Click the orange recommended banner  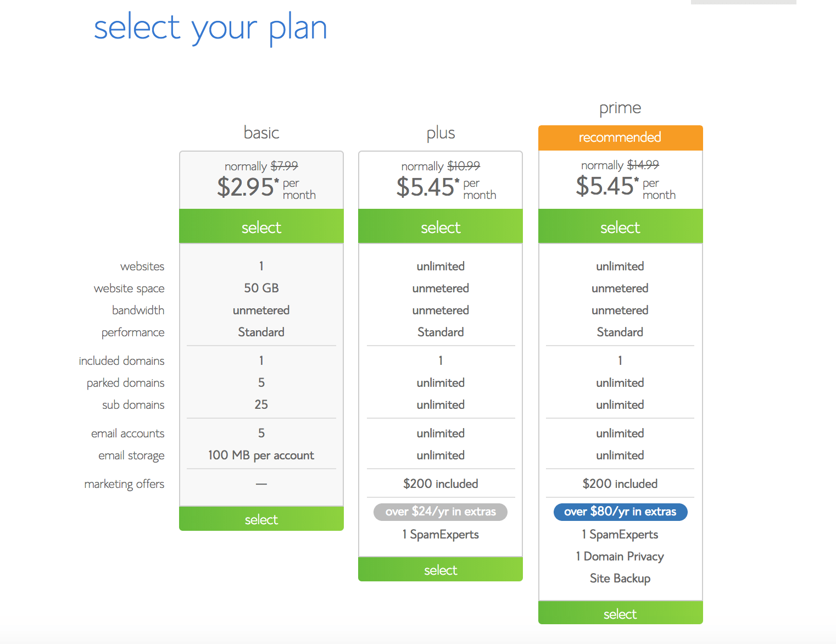[621, 137]
